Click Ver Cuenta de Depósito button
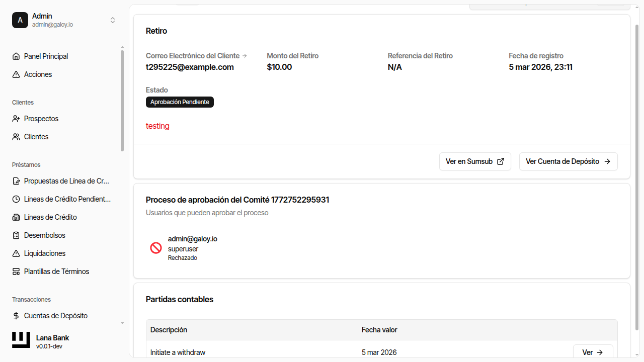This screenshot has height=362, width=644. pyautogui.click(x=568, y=161)
